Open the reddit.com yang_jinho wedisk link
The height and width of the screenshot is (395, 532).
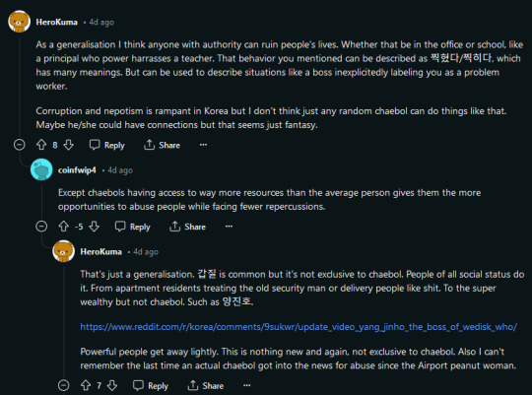[299, 327]
